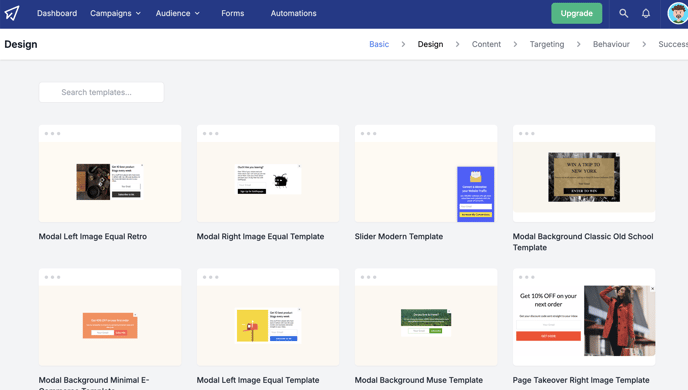Select Modal Background Muse Template thumbnail
This screenshot has height=390, width=688.
tap(426, 317)
